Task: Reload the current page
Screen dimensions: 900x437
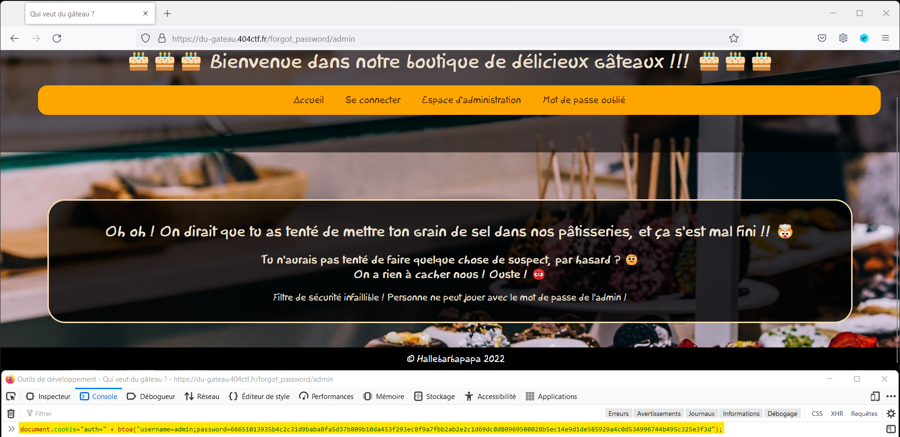Action: (x=57, y=38)
